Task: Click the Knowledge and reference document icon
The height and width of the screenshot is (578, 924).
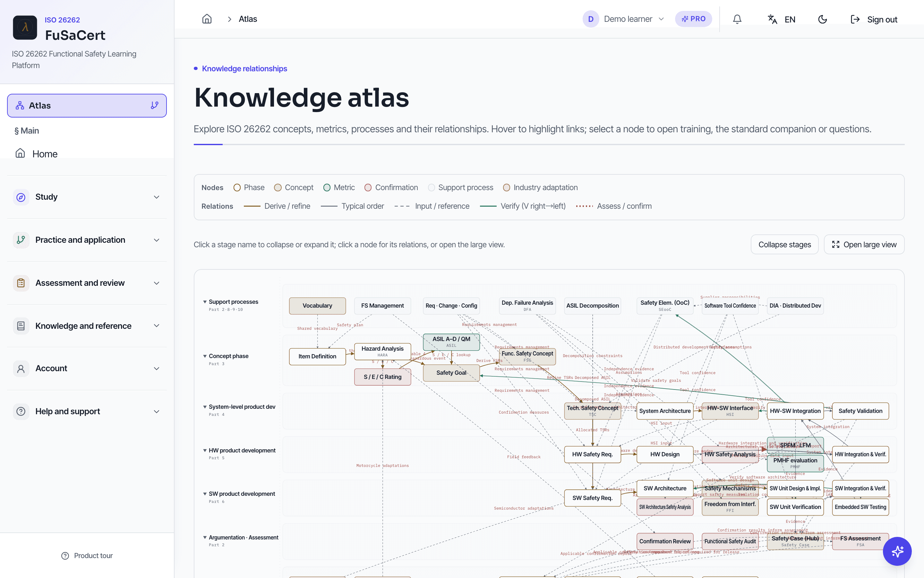Action: pyautogui.click(x=21, y=326)
